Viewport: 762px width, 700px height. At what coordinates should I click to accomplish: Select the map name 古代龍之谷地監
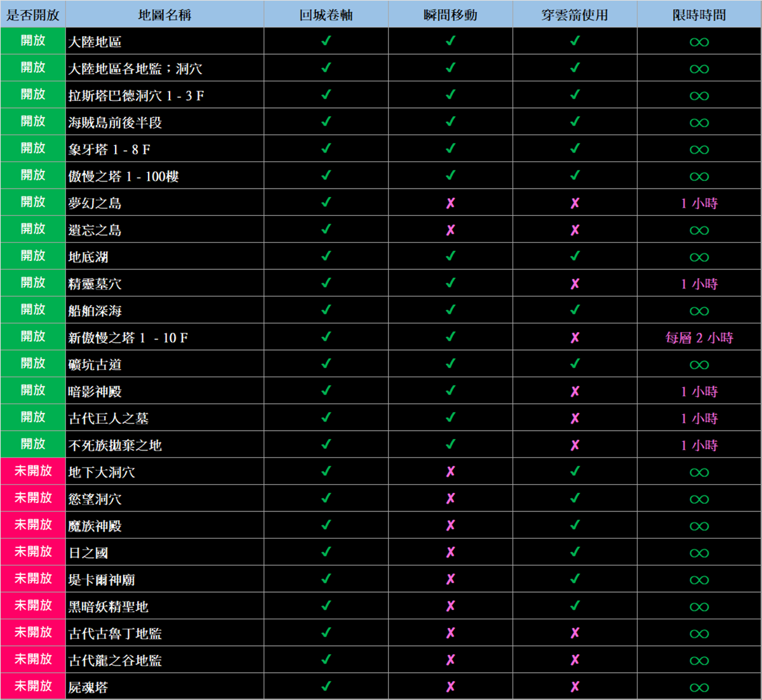[115, 661]
